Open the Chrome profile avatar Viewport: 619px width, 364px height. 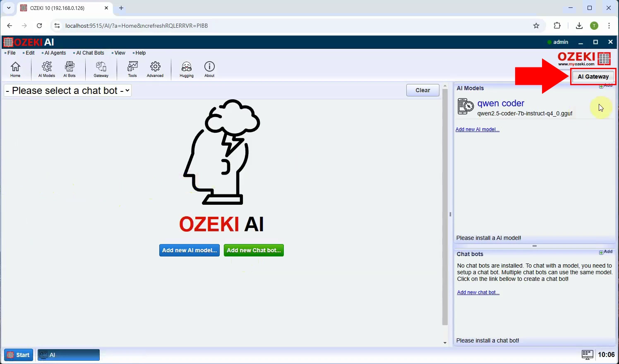tap(594, 26)
